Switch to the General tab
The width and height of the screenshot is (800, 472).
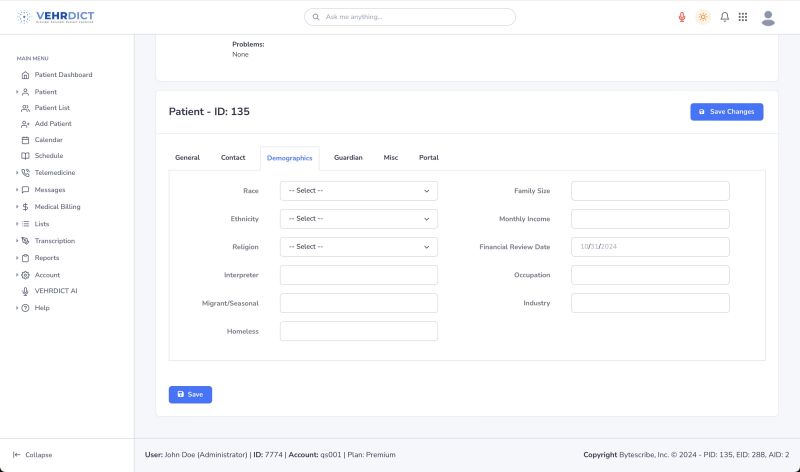(187, 158)
